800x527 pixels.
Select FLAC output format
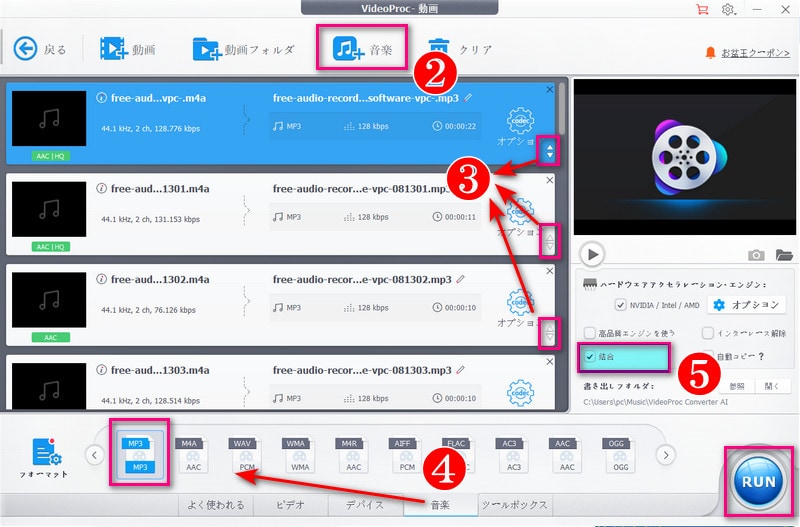pyautogui.click(x=460, y=454)
